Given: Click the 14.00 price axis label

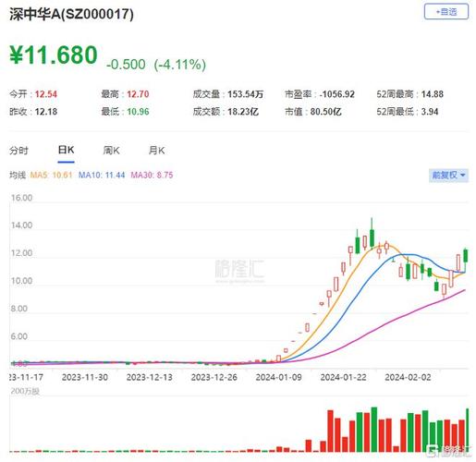Looking at the screenshot, I should click(21, 225).
